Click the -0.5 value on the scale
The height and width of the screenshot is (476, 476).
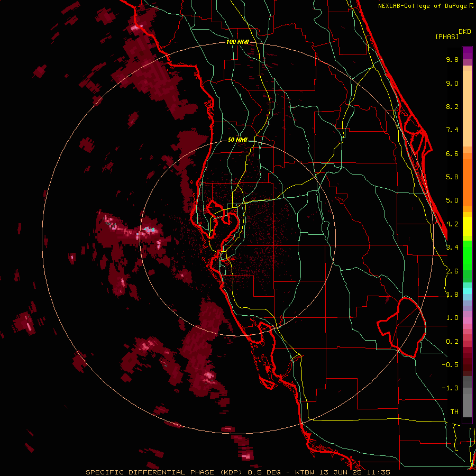tap(450, 365)
